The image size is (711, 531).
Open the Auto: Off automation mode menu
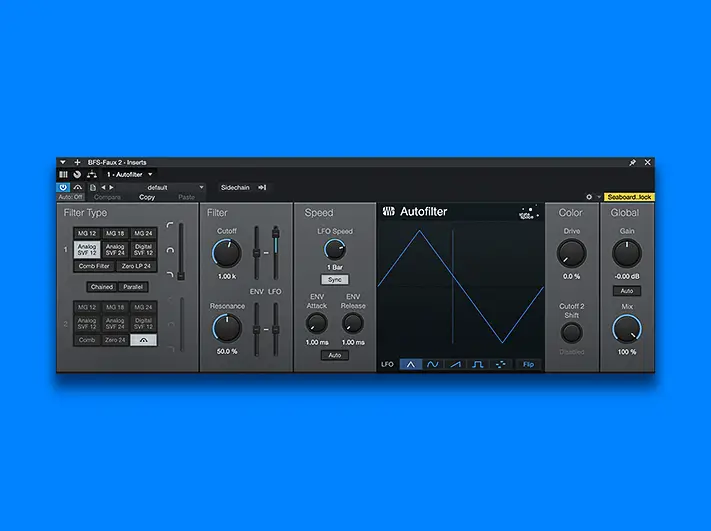coord(71,197)
